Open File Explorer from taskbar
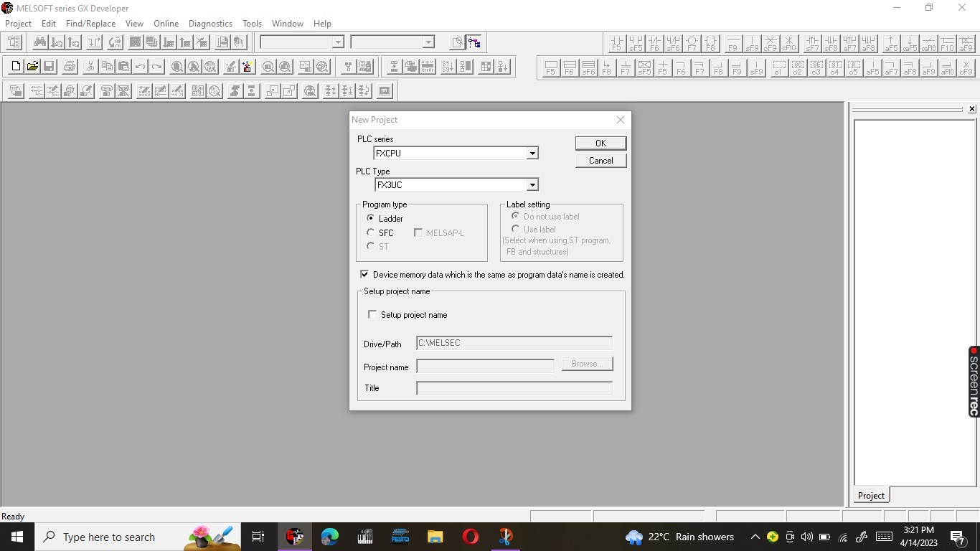The height and width of the screenshot is (551, 980). [x=435, y=537]
